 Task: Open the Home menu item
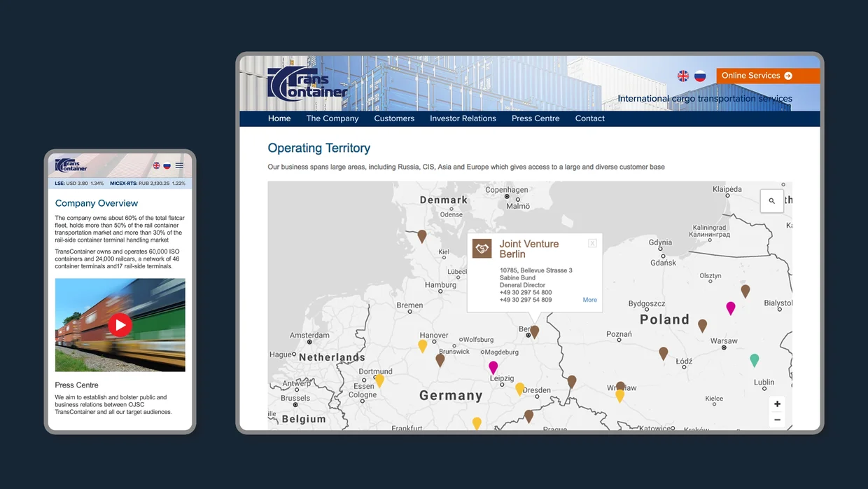(x=279, y=118)
